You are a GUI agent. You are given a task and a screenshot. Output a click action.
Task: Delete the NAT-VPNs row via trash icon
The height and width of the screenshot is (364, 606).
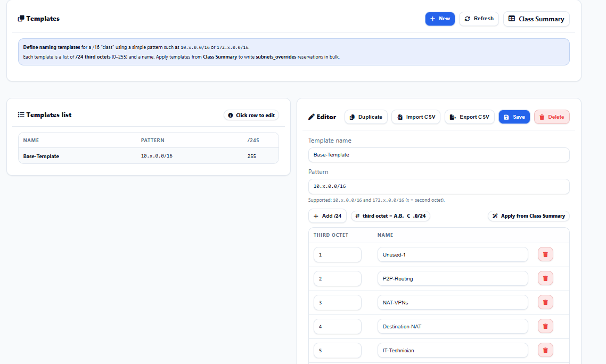tap(545, 303)
